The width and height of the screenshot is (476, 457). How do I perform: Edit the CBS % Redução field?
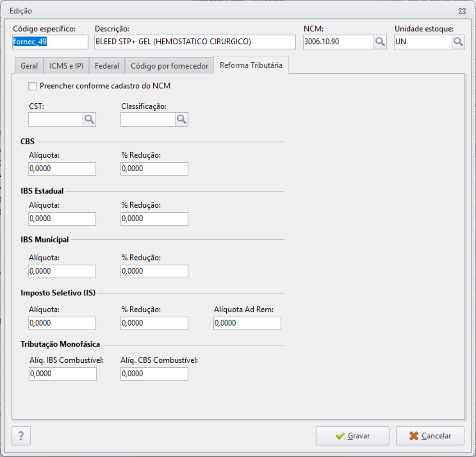point(154,169)
